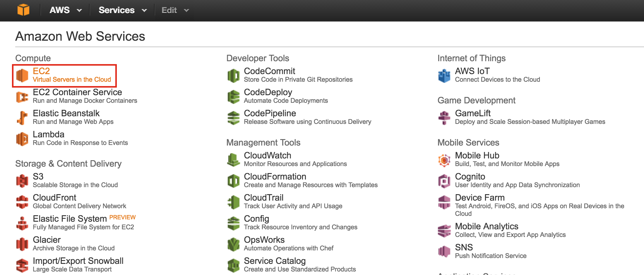The height and width of the screenshot is (275, 644).
Task: Click the Config service icon
Action: tap(234, 223)
